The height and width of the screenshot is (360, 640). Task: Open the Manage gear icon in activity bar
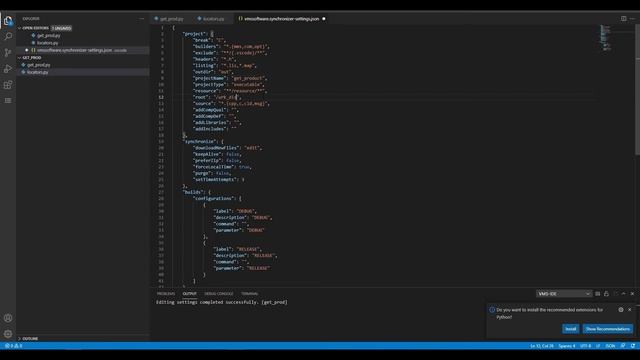coord(8,334)
